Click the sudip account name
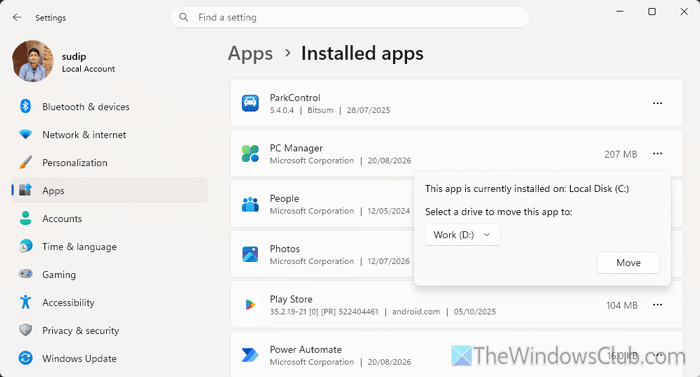 click(x=74, y=56)
